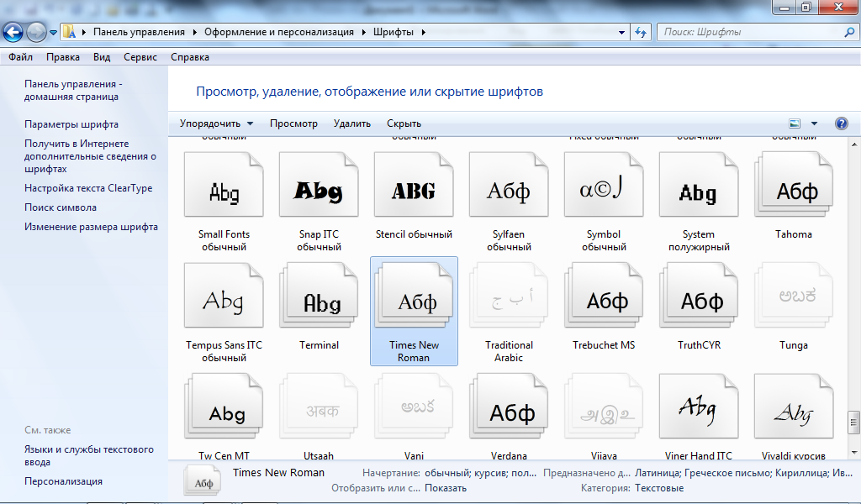861x504 pixels.
Task: Select the Tunga font icon
Action: tap(794, 295)
